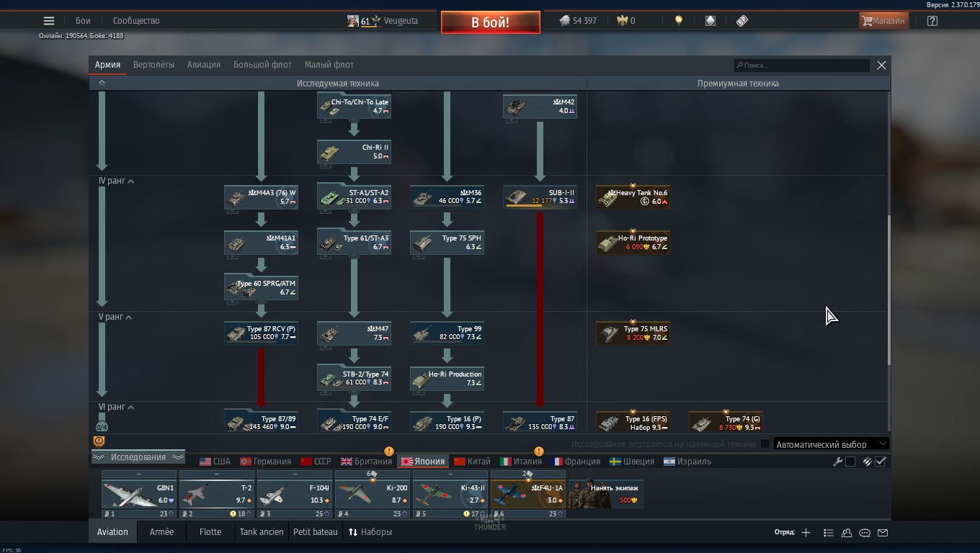Screen dimensions: 980x553
Task: Switch to the Малый флот tab
Action: pyautogui.click(x=329, y=65)
